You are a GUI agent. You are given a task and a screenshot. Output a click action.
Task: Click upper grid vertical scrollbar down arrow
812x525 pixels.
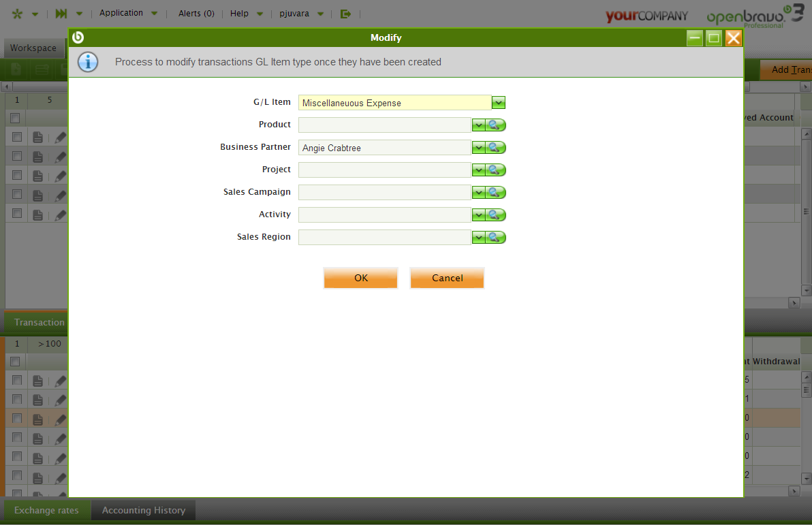pyautogui.click(x=806, y=290)
